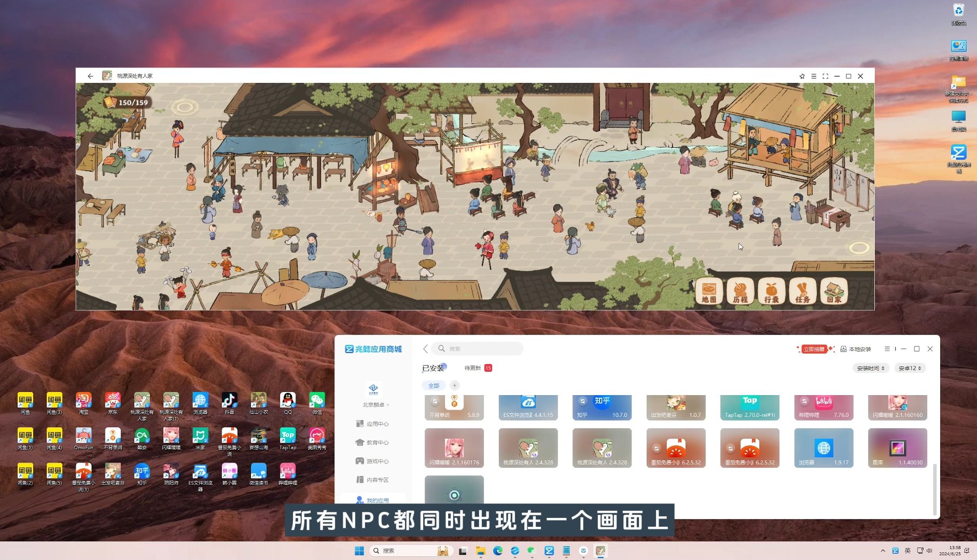Open 应用中心 in the app store sidebar
The image size is (977, 560).
click(x=372, y=424)
